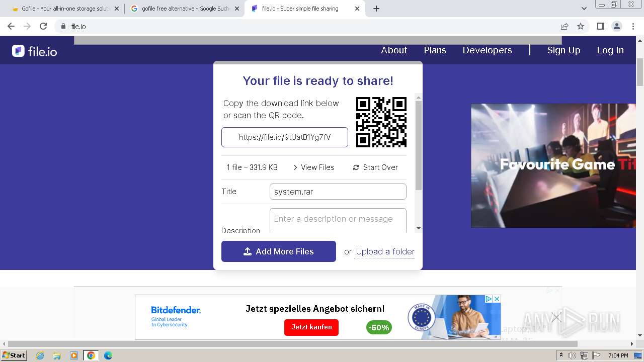Click Log In link
The image size is (644, 362).
[x=610, y=50]
